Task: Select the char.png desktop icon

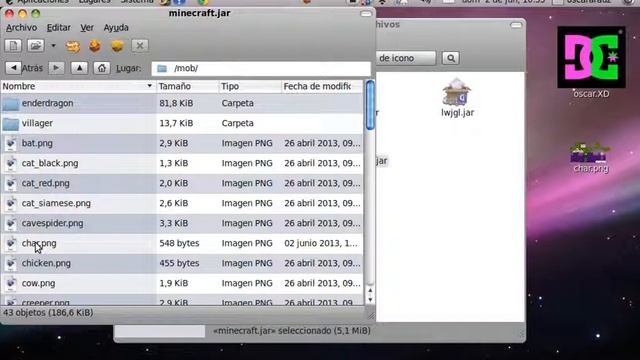Action: [590, 158]
